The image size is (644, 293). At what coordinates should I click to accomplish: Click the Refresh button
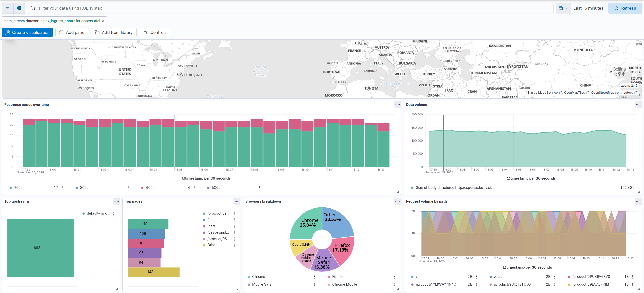(625, 8)
